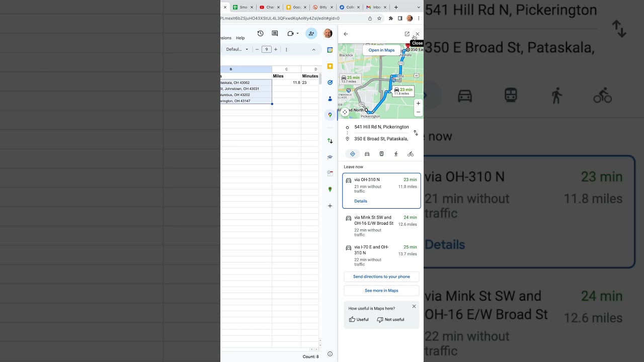Zoom in on the map

pos(418,104)
